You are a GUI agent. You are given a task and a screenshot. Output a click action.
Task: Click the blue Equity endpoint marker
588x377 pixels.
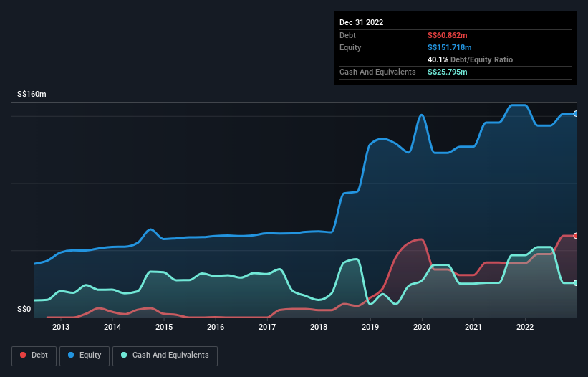tap(576, 114)
